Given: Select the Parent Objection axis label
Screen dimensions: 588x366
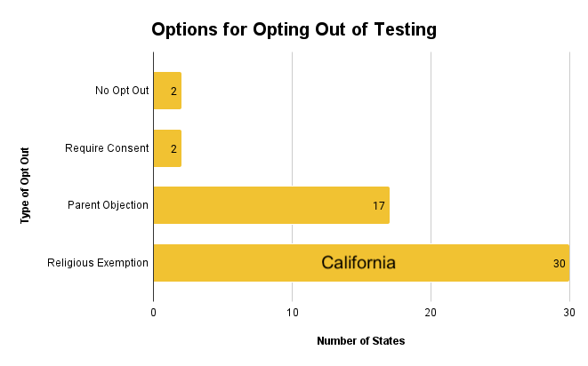Looking at the screenshot, I should pyautogui.click(x=108, y=205).
